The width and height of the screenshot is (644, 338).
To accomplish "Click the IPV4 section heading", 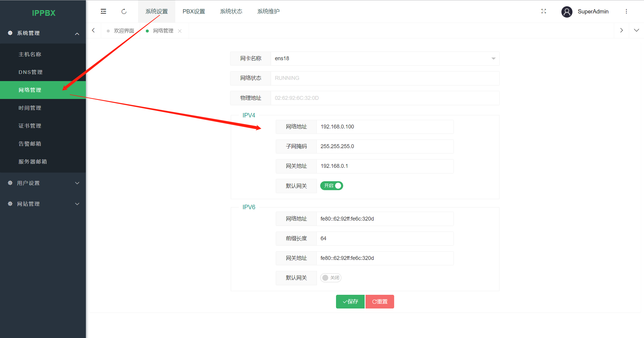I will coord(249,115).
